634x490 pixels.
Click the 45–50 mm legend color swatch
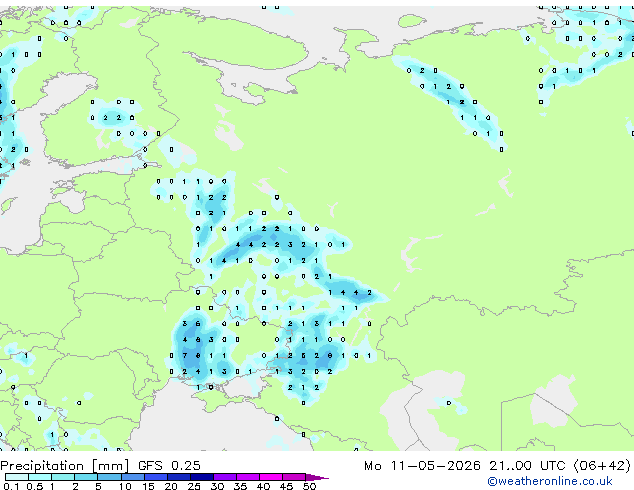294,477
